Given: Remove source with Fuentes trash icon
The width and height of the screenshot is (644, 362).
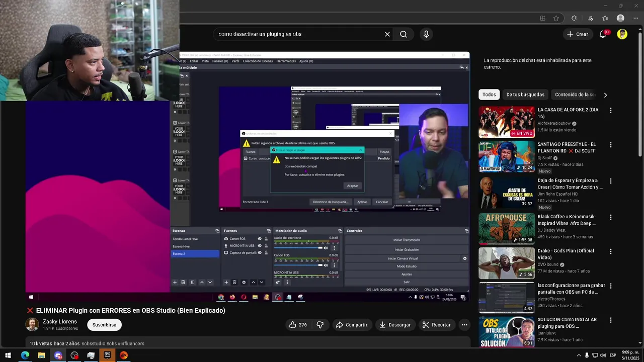Looking at the screenshot, I should click(234, 282).
